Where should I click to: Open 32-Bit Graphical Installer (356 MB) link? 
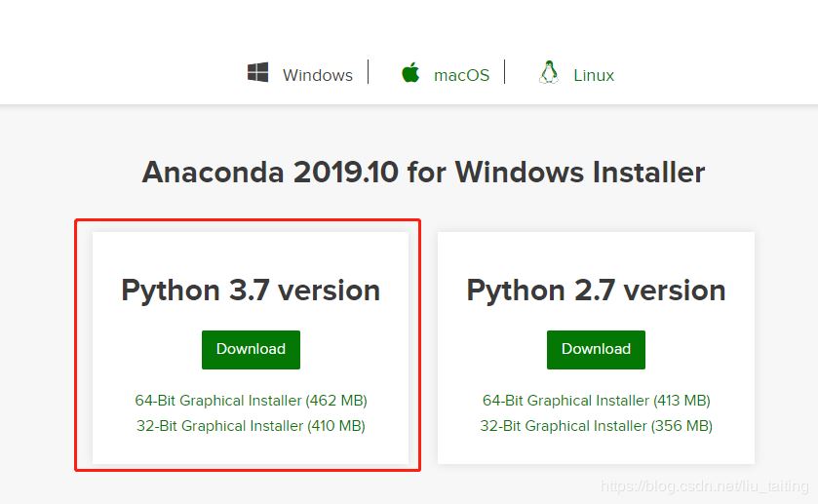tap(596, 426)
